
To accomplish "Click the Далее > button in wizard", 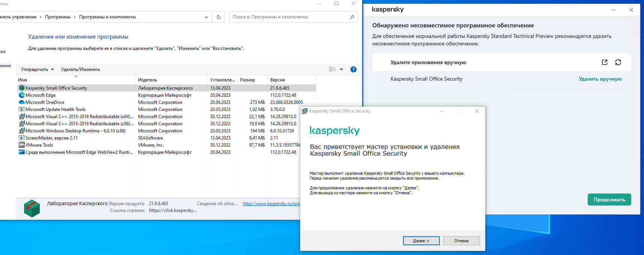I will point(421,241).
